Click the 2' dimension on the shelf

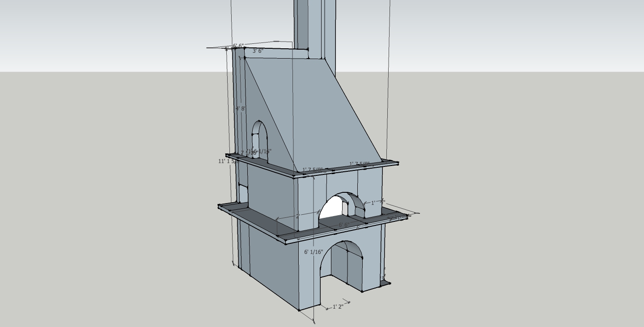299,216
